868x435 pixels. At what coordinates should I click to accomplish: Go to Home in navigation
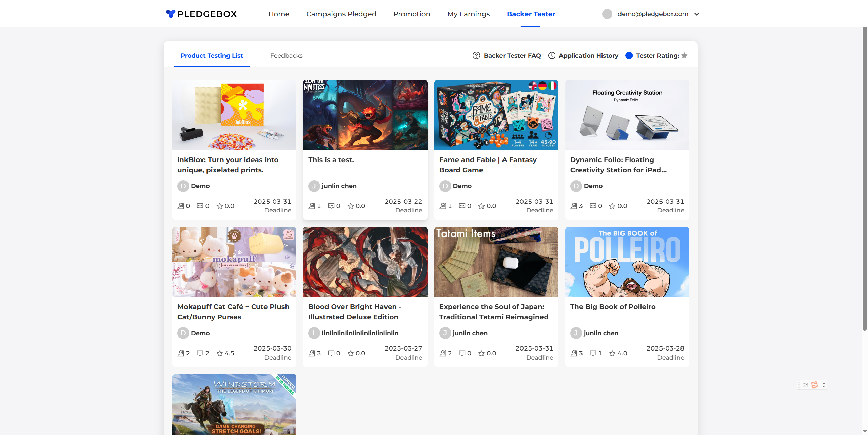[x=279, y=14]
